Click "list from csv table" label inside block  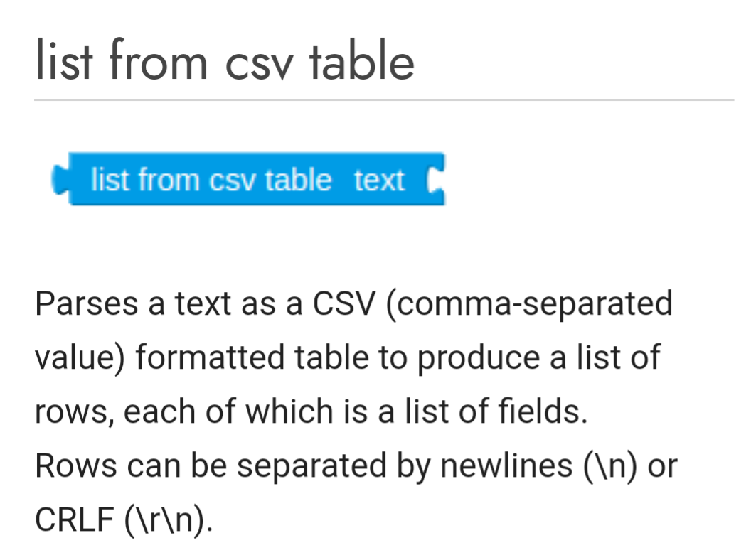point(211,181)
